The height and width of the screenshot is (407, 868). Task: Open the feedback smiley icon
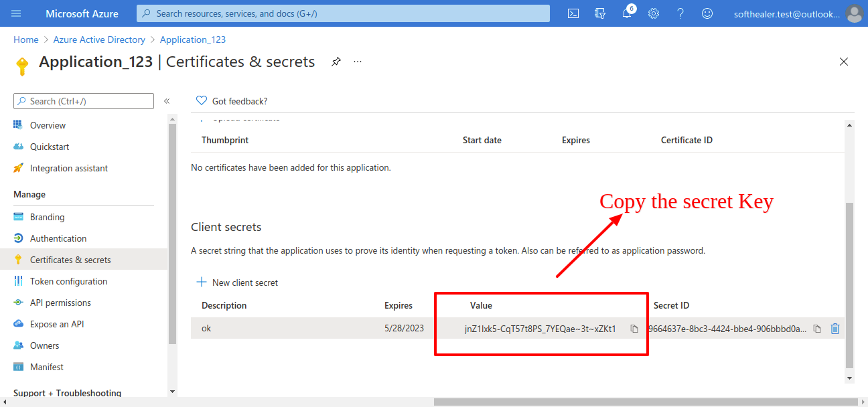tap(707, 13)
